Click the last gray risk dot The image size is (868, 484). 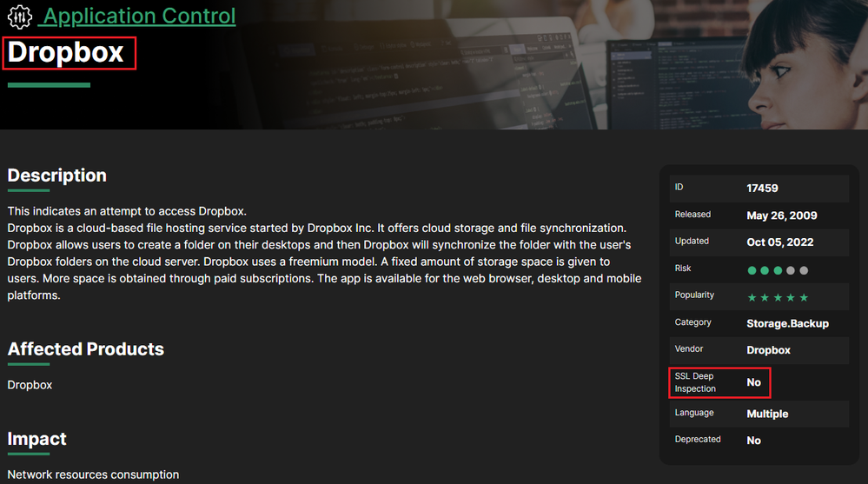pos(804,270)
